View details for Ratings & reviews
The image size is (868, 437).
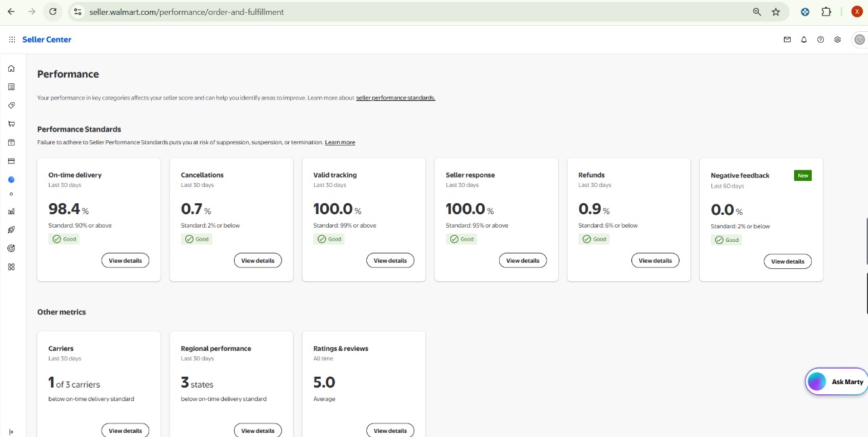[x=390, y=431]
